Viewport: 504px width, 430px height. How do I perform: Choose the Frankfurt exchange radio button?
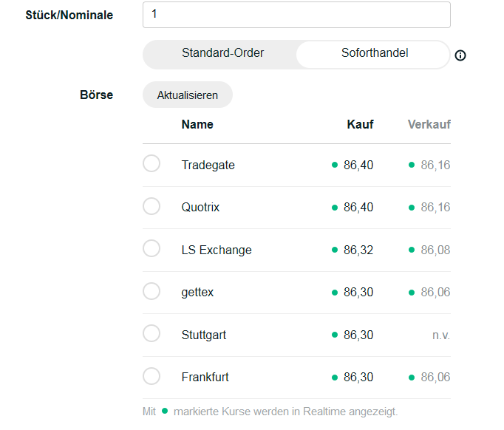tap(151, 377)
